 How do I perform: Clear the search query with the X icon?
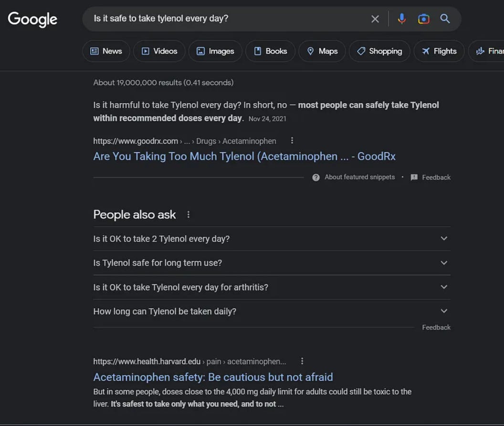(x=375, y=19)
